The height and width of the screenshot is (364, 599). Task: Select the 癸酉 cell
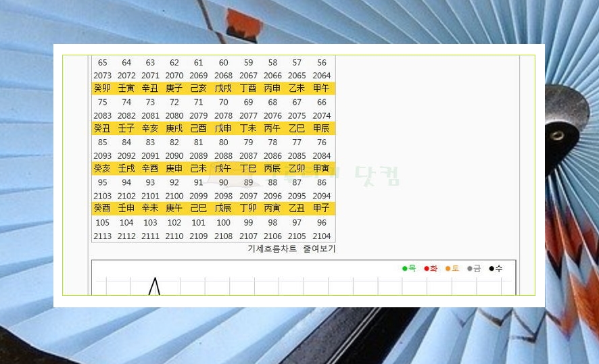click(102, 208)
